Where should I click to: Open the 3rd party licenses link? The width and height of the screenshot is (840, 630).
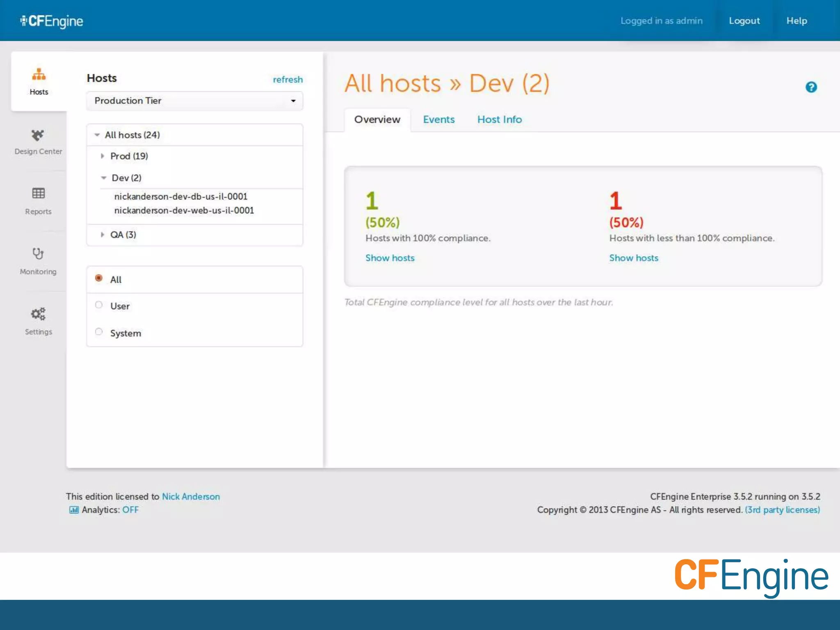[782, 510]
